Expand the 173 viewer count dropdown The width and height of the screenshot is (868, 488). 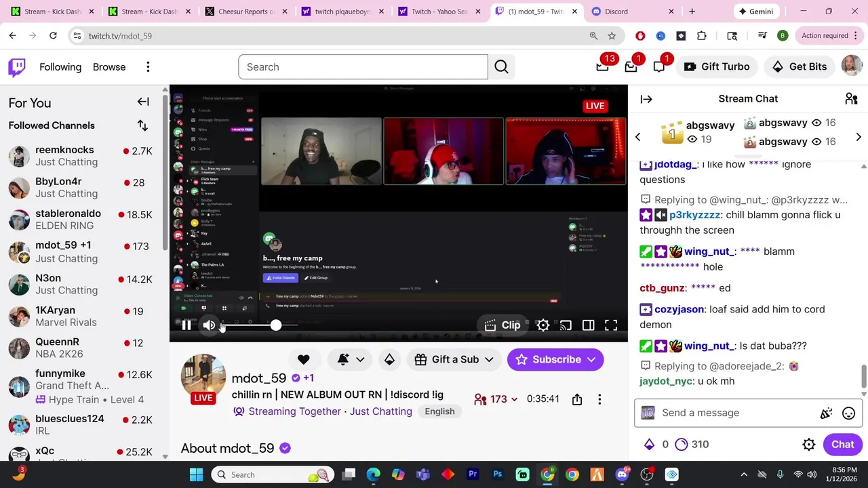pyautogui.click(x=497, y=399)
